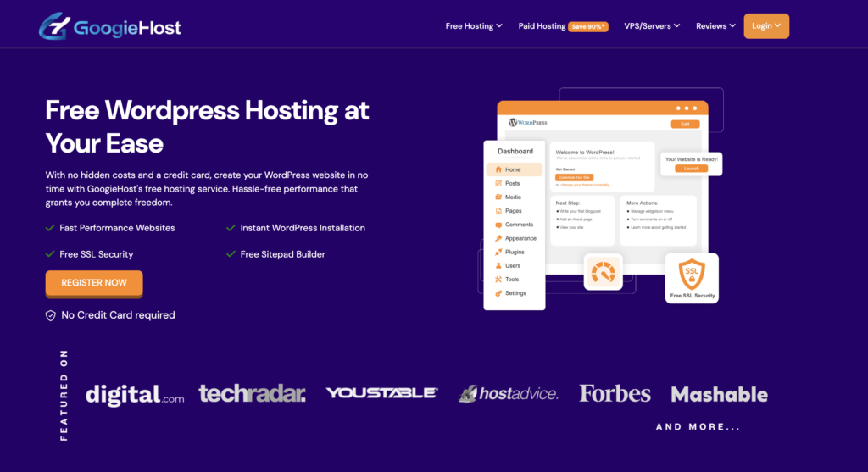868x472 pixels.
Task: Click the Save 90% badge
Action: coord(588,26)
